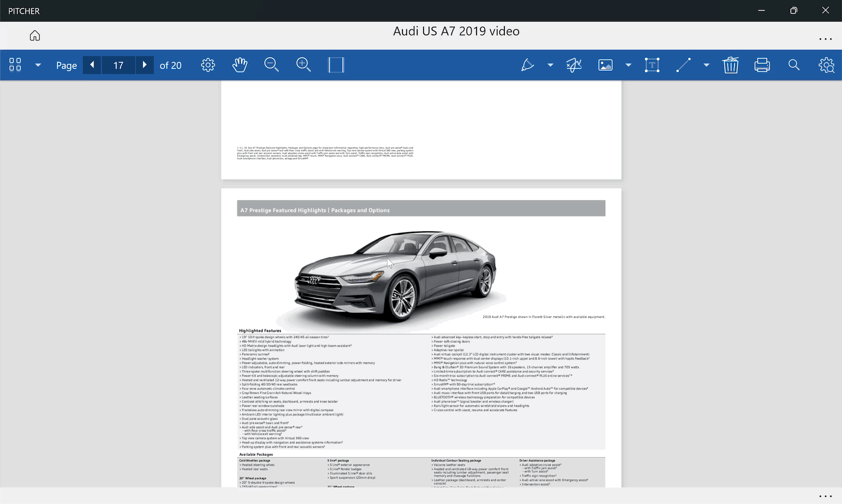The image size is (842, 504).
Task: Expand the grid view dropdown arrow
Action: 38,65
